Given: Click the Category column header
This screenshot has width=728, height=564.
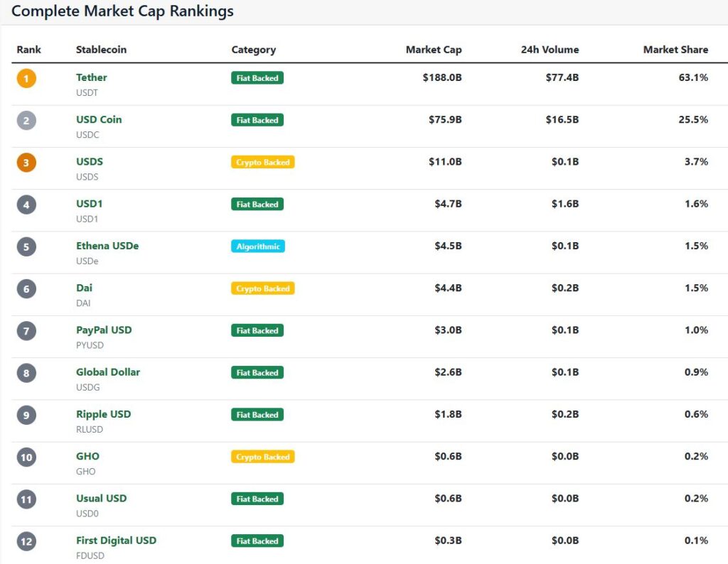Looking at the screenshot, I should (254, 50).
